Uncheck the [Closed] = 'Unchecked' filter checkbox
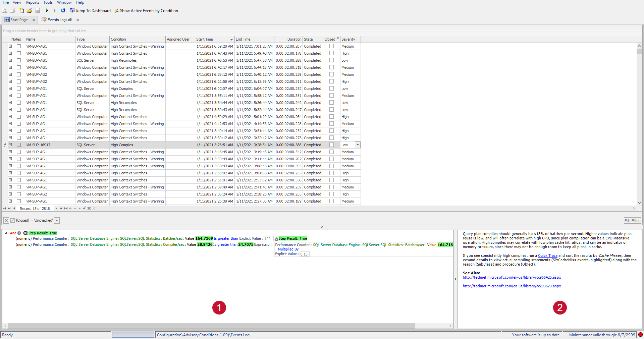 (x=12, y=220)
